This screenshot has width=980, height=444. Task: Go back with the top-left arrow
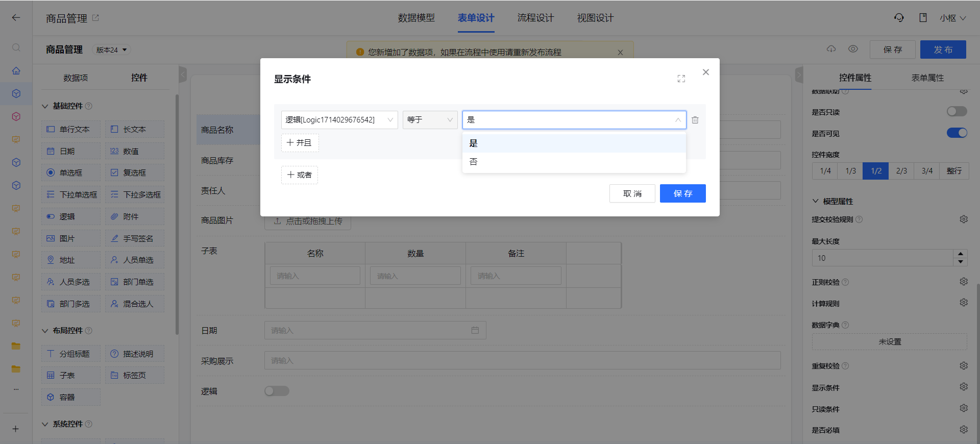(16, 17)
